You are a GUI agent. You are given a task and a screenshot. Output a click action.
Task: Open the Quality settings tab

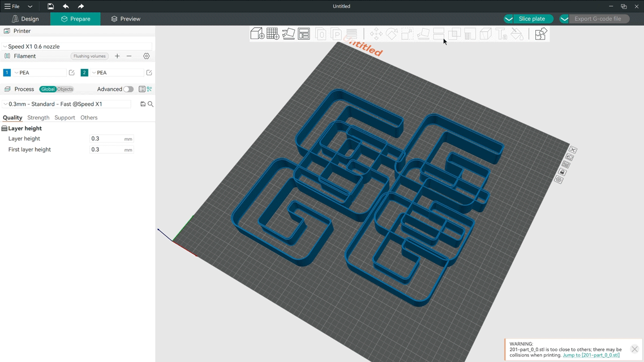[12, 118]
